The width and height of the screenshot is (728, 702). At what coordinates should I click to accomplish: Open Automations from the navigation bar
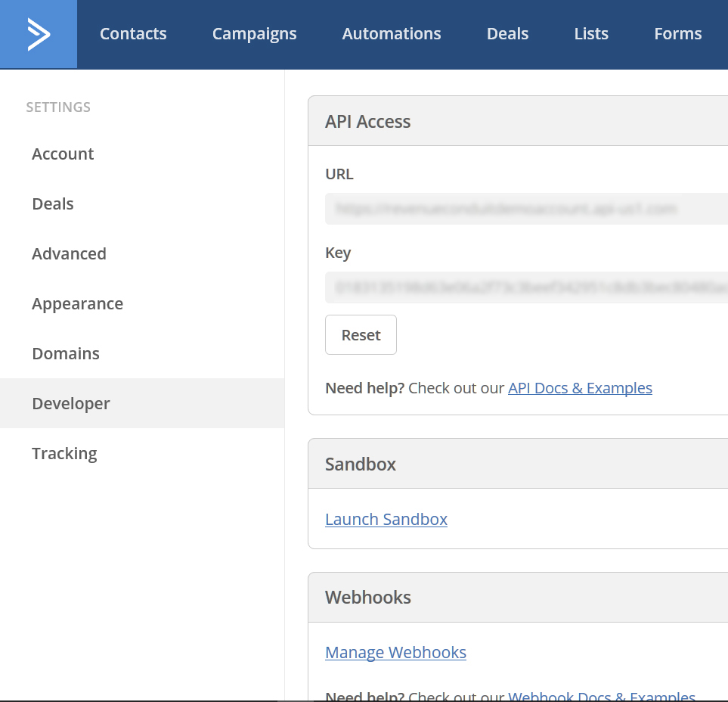point(392,34)
